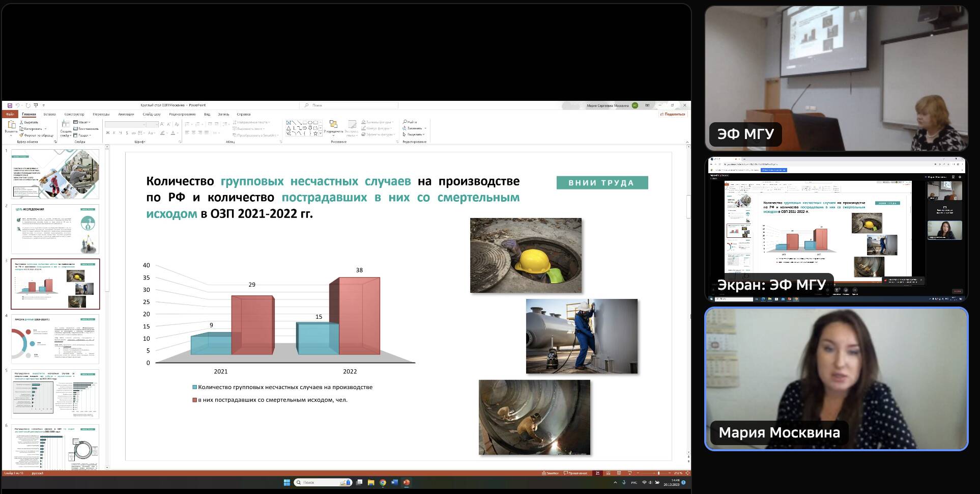Toggle underline formatting (Ч)
The height and width of the screenshot is (494, 980).
tap(121, 133)
